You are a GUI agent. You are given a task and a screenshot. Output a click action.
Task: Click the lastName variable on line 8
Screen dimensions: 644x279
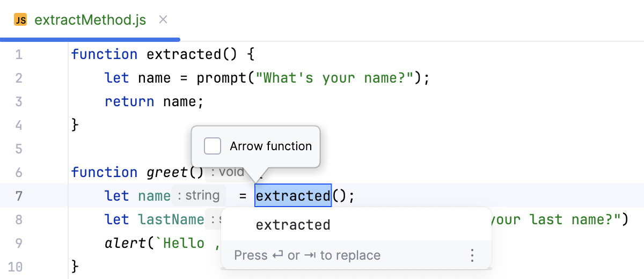click(x=171, y=219)
